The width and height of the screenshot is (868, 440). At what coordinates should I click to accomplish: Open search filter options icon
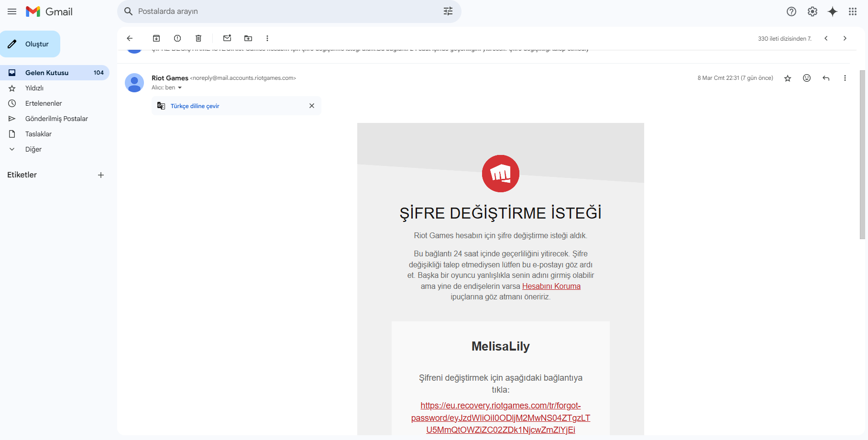pyautogui.click(x=448, y=11)
